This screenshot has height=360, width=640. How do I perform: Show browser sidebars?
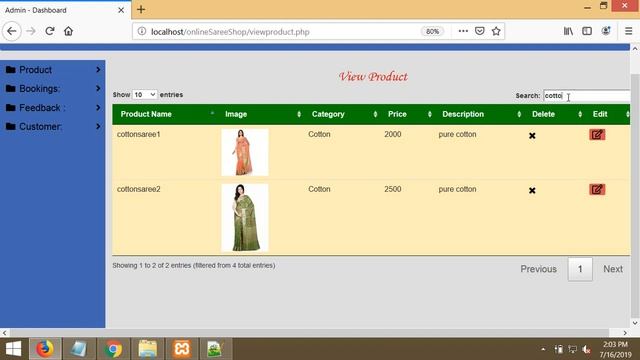point(587,31)
